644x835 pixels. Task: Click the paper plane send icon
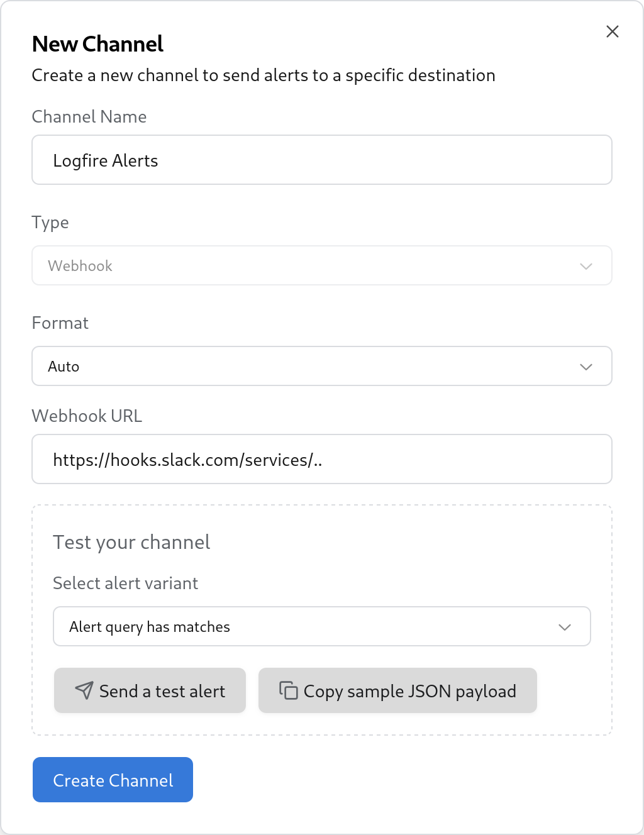coord(84,690)
